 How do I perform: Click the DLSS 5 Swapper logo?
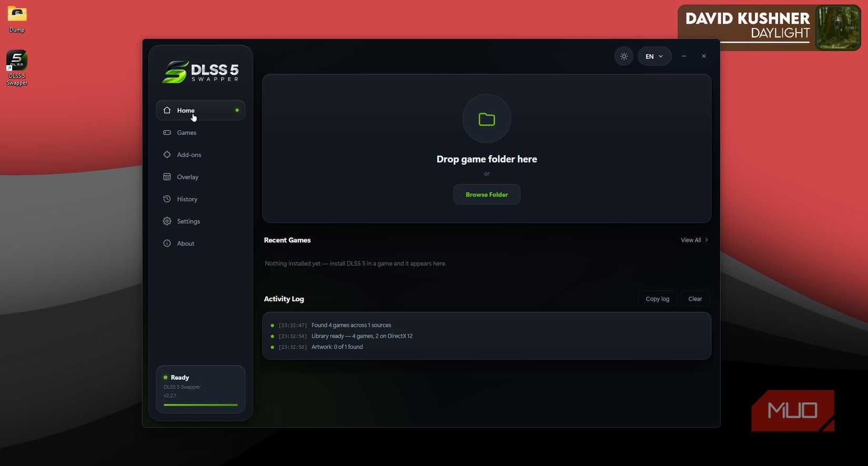(x=200, y=72)
